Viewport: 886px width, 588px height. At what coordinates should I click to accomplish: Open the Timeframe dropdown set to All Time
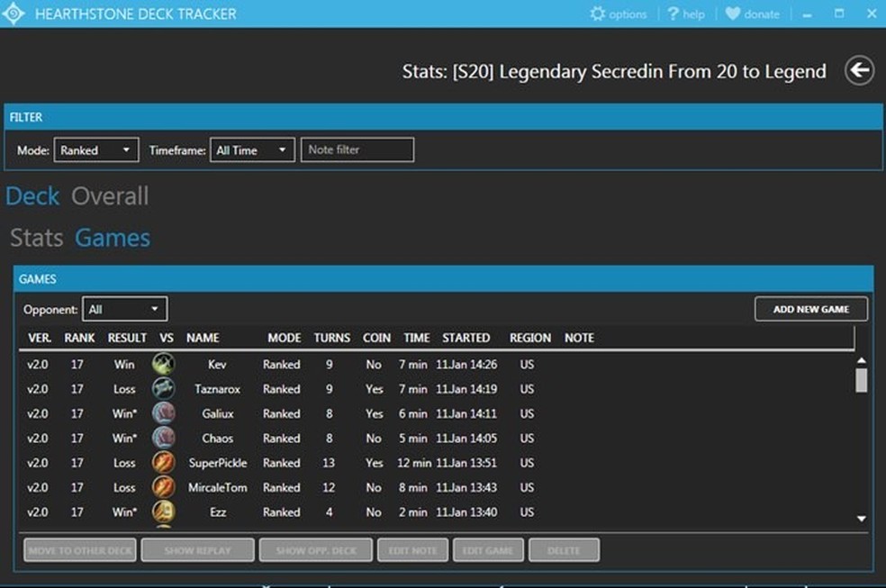(x=252, y=150)
